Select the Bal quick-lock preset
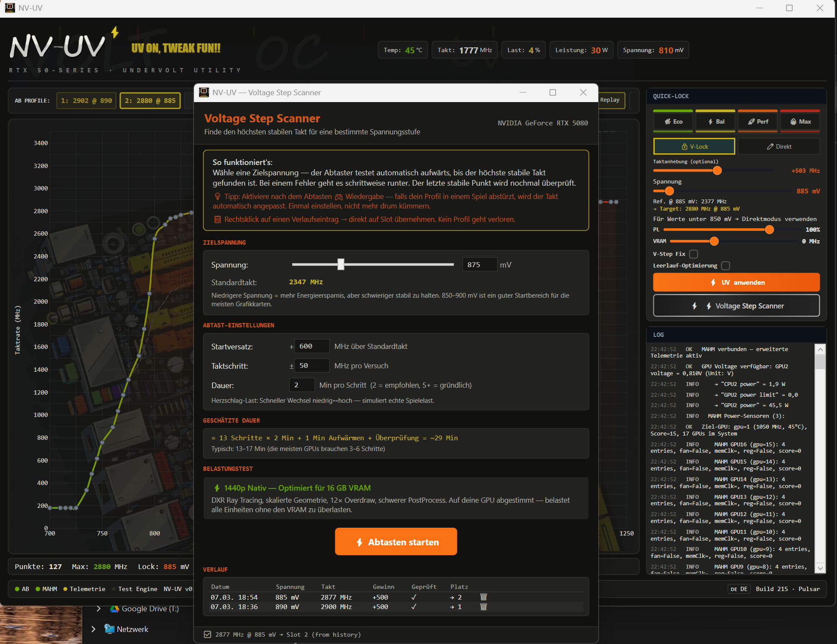Image resolution: width=837 pixels, height=644 pixels. pos(715,121)
